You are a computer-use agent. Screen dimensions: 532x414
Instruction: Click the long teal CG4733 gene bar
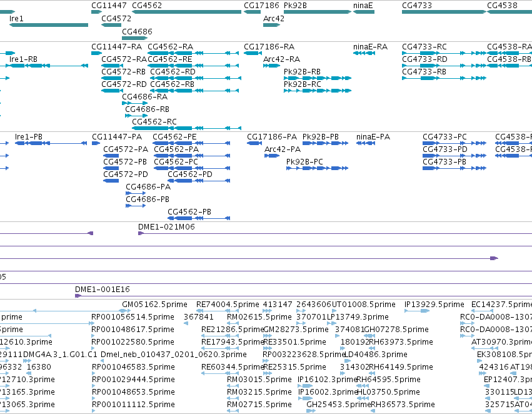click(x=444, y=12)
